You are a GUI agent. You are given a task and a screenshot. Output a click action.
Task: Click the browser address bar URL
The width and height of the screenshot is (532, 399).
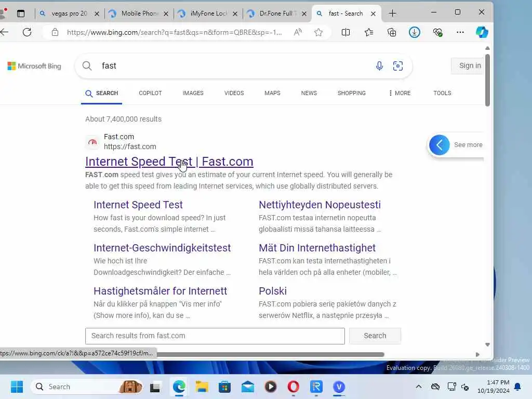point(174,32)
